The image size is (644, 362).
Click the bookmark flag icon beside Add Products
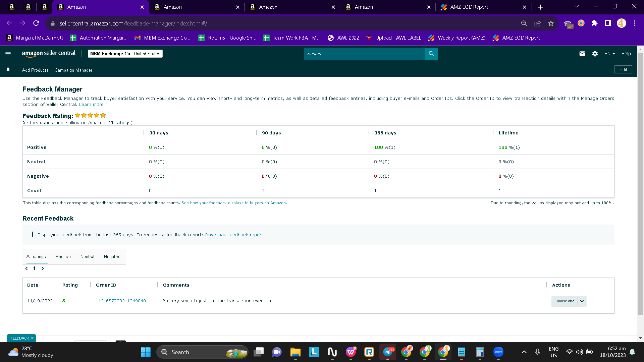[x=8, y=70]
